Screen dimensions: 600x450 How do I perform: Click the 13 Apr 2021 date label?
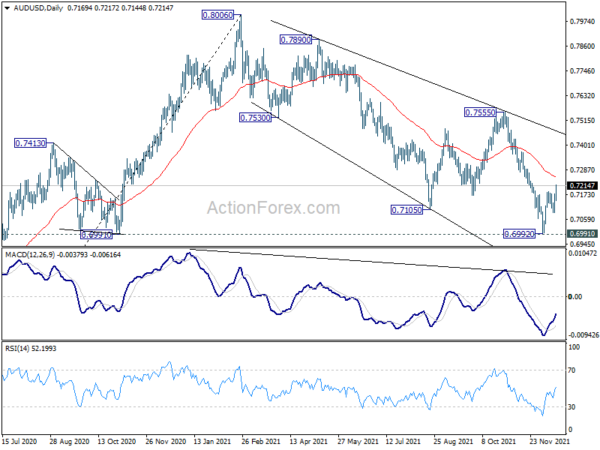click(x=308, y=441)
